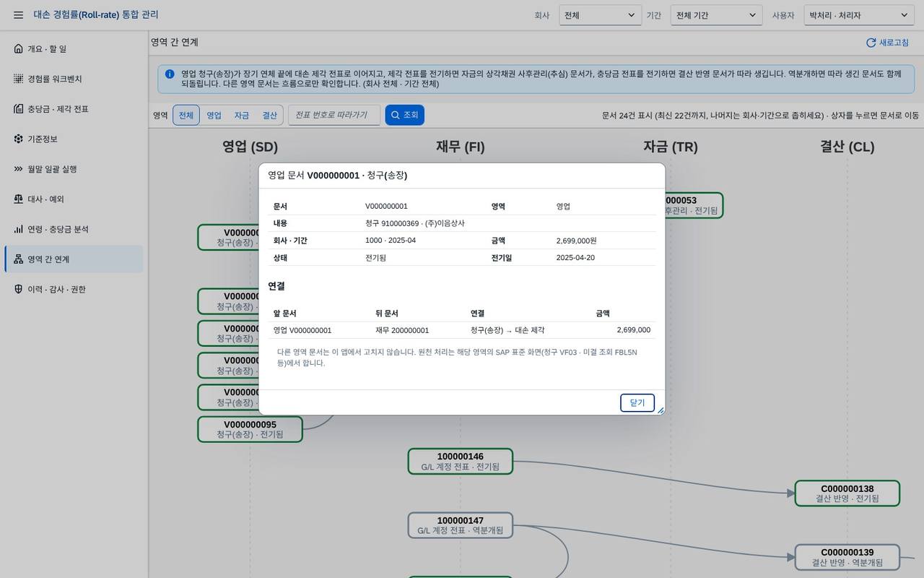Open the 회사 dropdown showing 전체
924x578 pixels.
(x=601, y=15)
